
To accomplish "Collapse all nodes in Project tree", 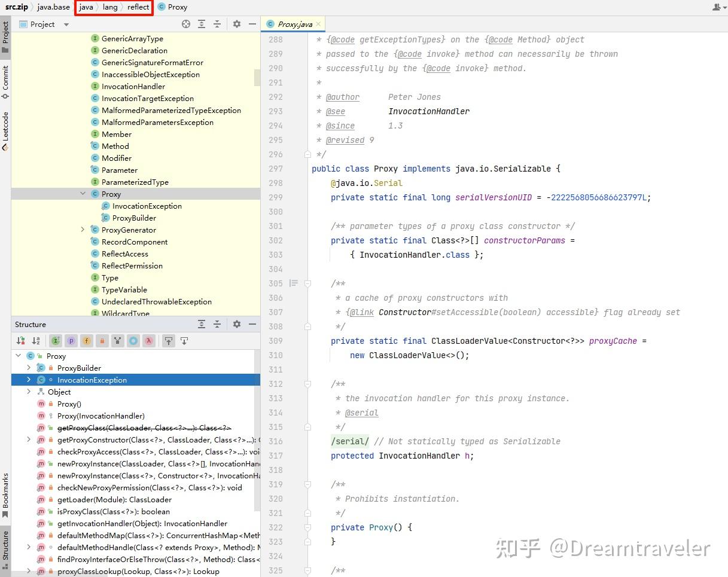I will 217,24.
